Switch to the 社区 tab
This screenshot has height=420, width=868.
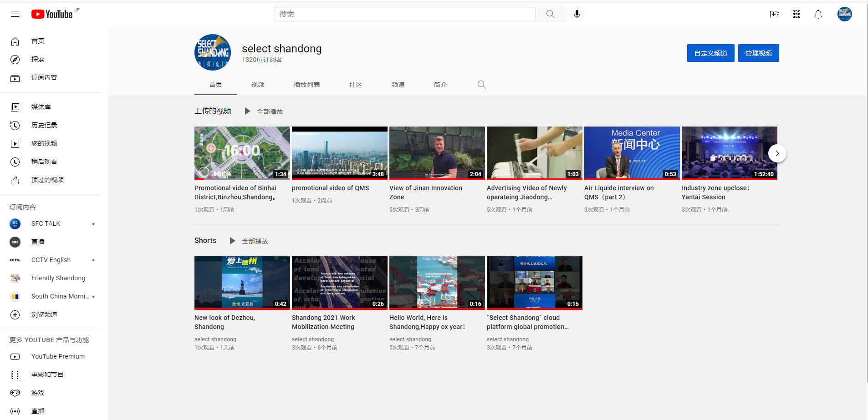(356, 85)
